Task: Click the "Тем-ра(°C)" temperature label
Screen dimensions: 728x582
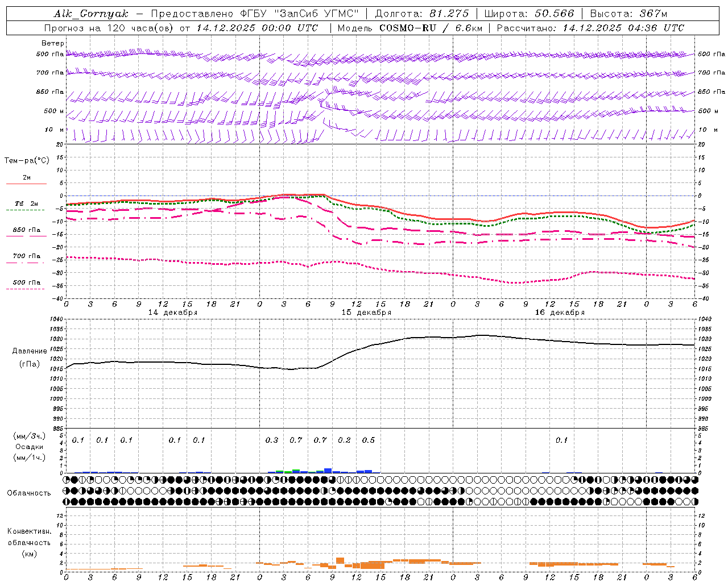Action: [x=27, y=161]
